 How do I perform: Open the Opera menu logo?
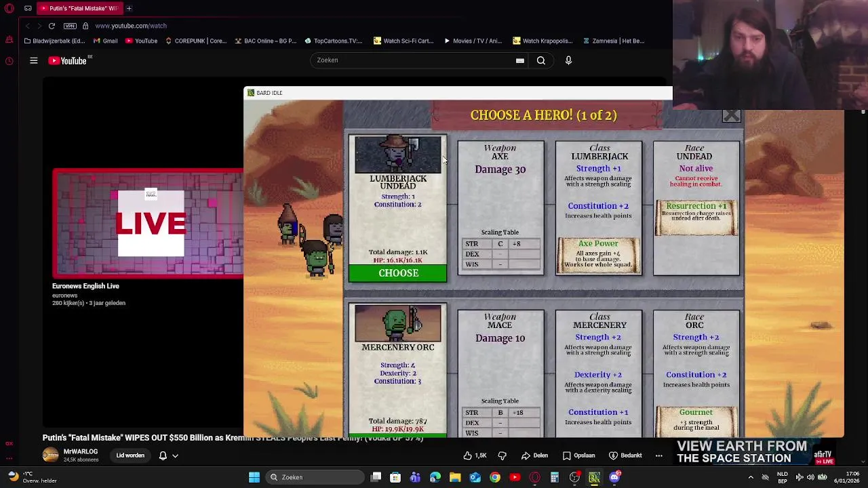pos(9,8)
